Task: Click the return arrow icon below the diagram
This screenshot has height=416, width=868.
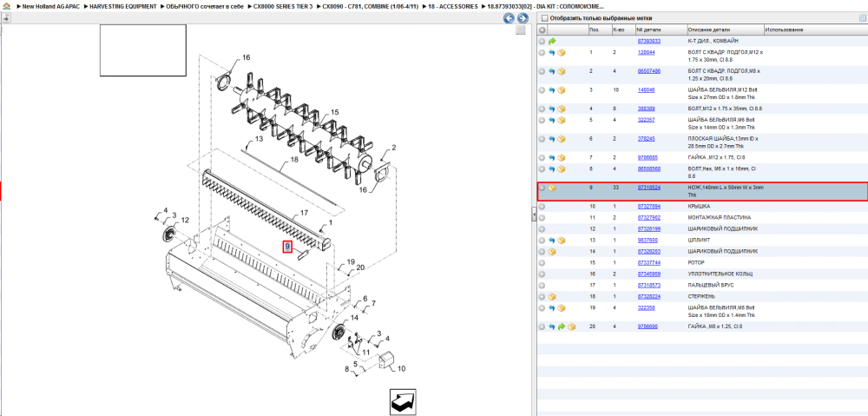Action: [403, 402]
